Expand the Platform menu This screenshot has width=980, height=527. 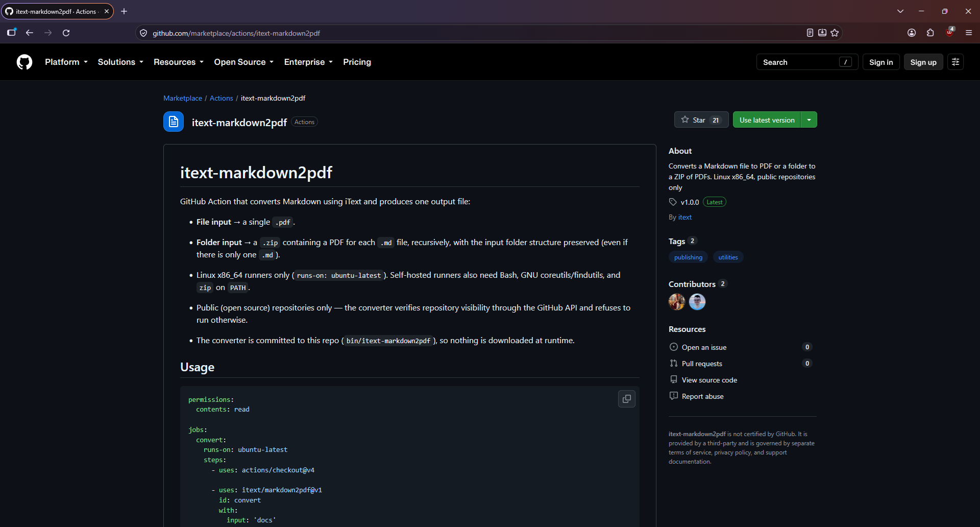pyautogui.click(x=66, y=62)
